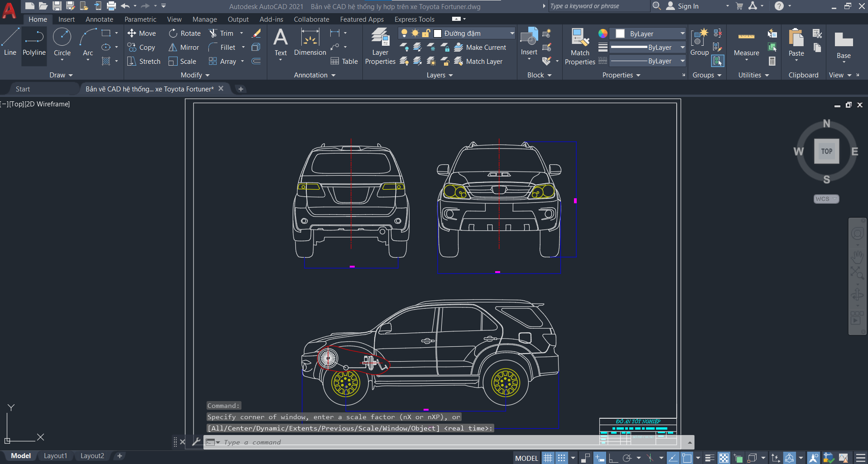Click the Fillet tool
868x464 pixels.
click(x=222, y=47)
